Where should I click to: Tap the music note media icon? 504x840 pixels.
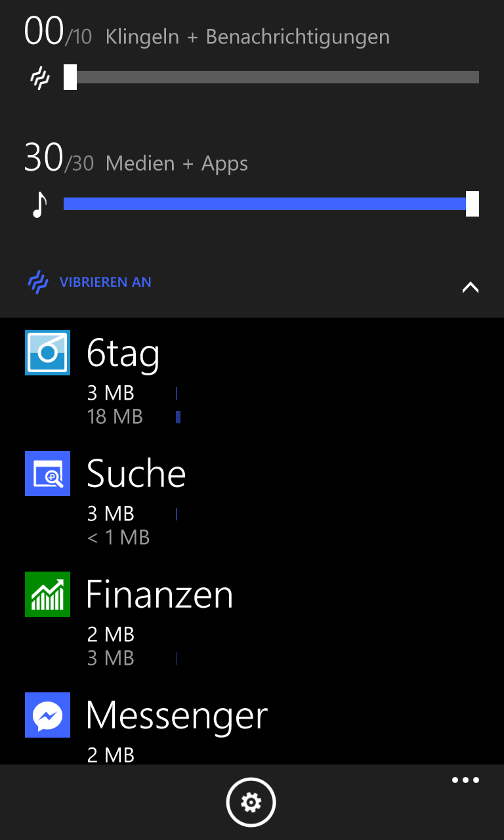40,204
